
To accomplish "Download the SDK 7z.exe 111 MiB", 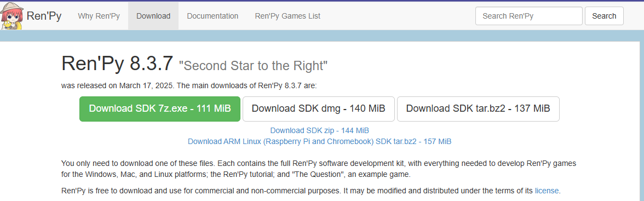I will [160, 109].
